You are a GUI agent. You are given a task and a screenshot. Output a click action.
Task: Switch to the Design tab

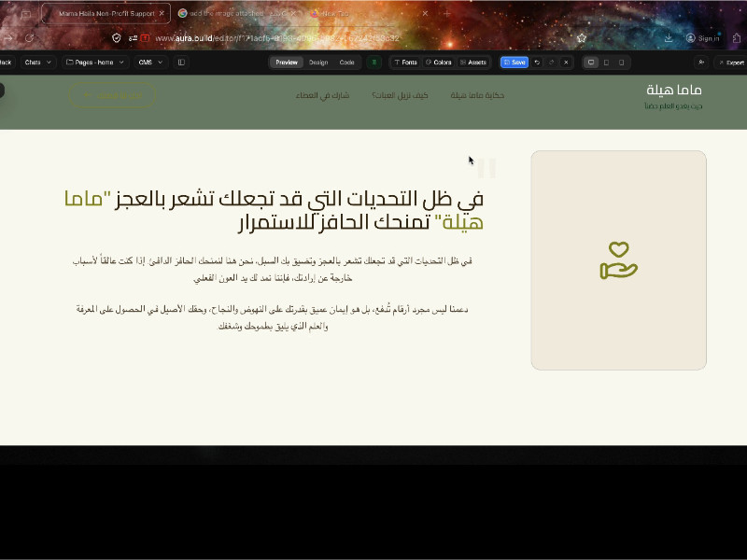click(x=318, y=63)
